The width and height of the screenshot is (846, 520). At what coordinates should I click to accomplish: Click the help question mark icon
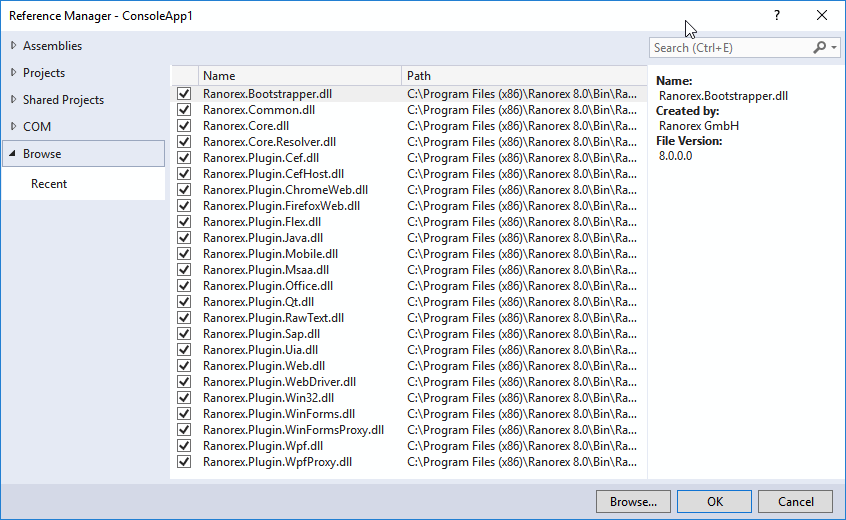tap(776, 15)
